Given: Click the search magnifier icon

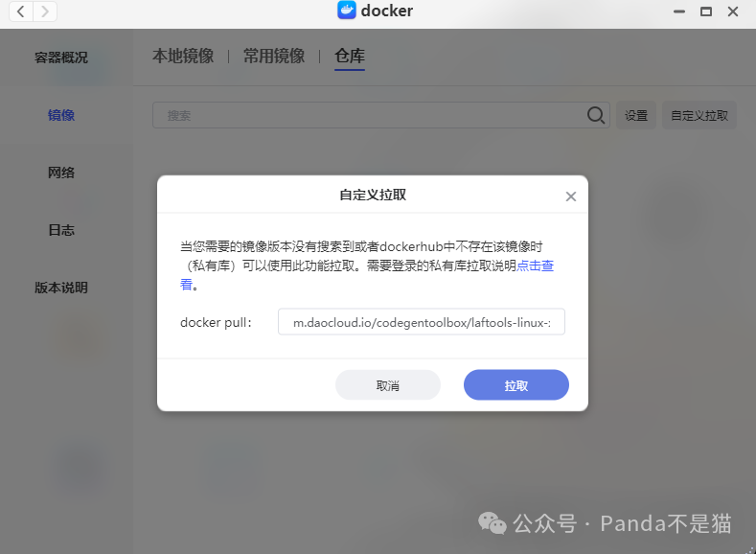Looking at the screenshot, I should 596,115.
